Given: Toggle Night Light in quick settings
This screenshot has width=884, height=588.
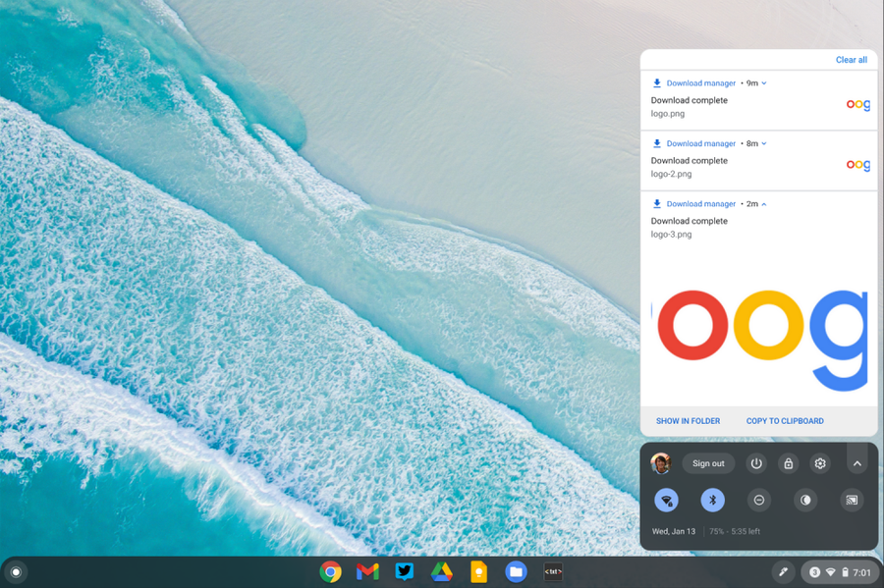Looking at the screenshot, I should [x=805, y=500].
